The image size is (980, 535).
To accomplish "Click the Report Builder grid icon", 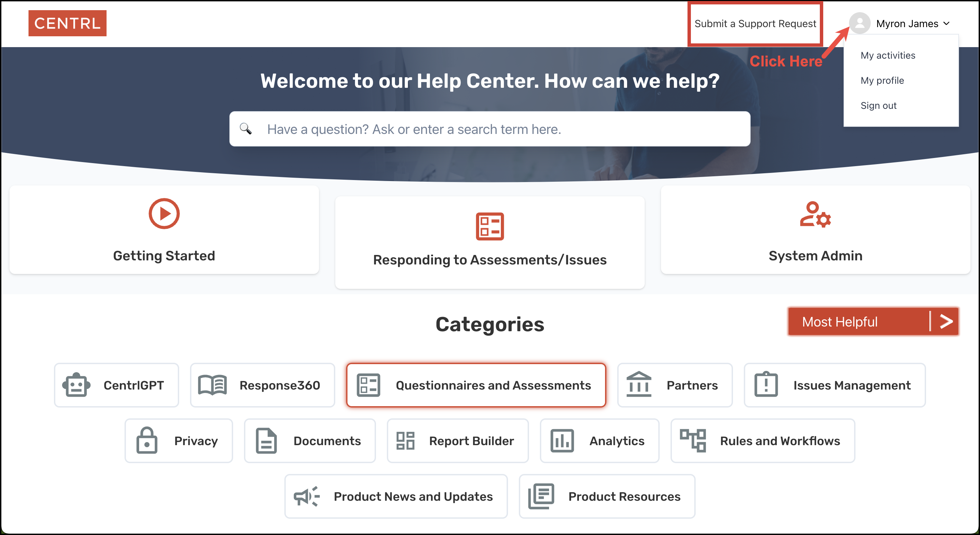I will (x=405, y=441).
